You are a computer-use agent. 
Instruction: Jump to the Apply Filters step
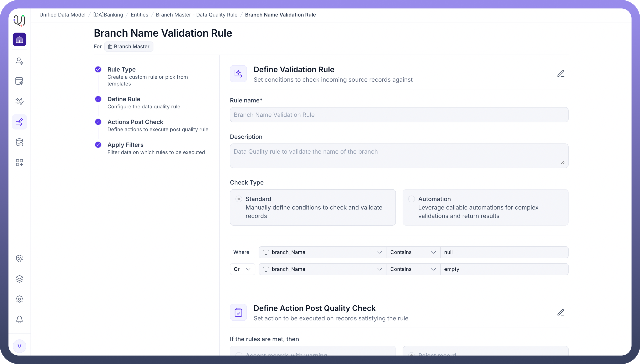pos(125,145)
